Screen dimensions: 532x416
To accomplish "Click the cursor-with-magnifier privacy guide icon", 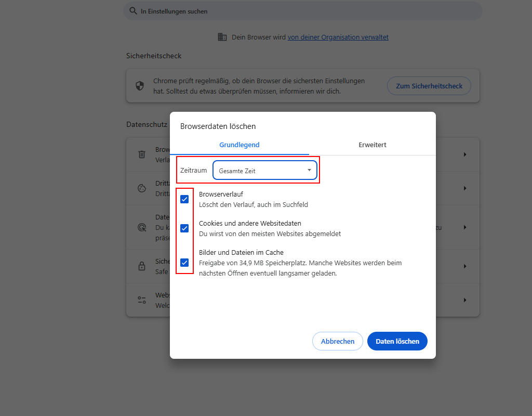I will [142, 227].
